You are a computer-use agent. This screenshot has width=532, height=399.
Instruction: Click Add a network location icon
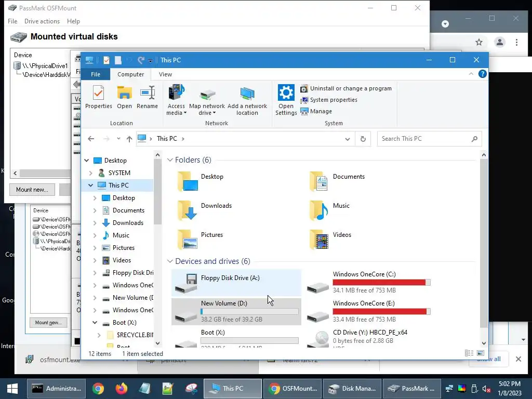[x=247, y=100]
